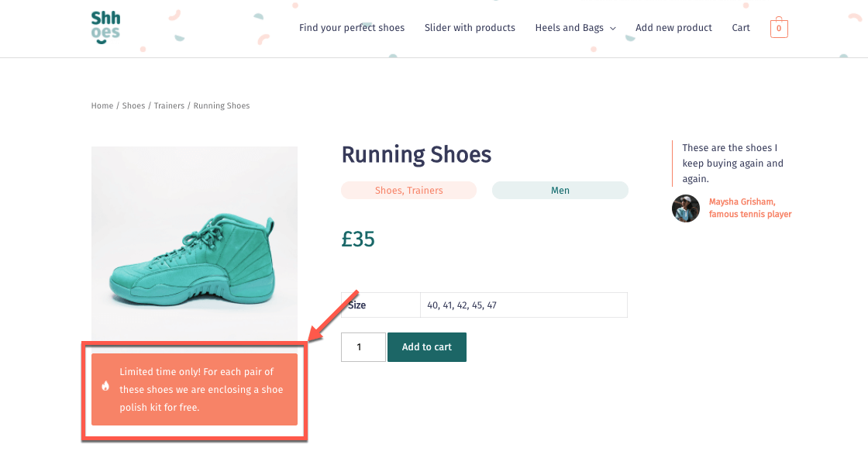868x465 pixels.
Task: Click Maysha Grisham's avatar photo
Action: (x=686, y=208)
